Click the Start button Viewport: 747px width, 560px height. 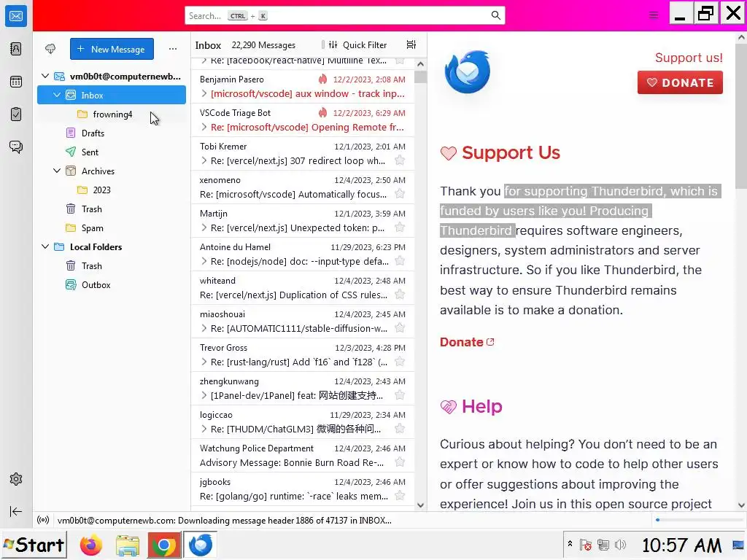(x=34, y=545)
